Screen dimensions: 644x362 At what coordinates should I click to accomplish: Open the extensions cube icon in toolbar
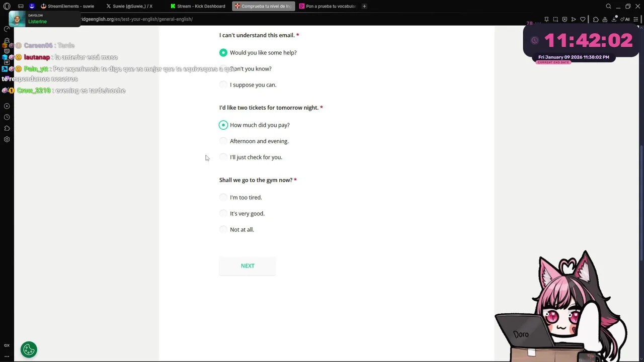click(596, 19)
